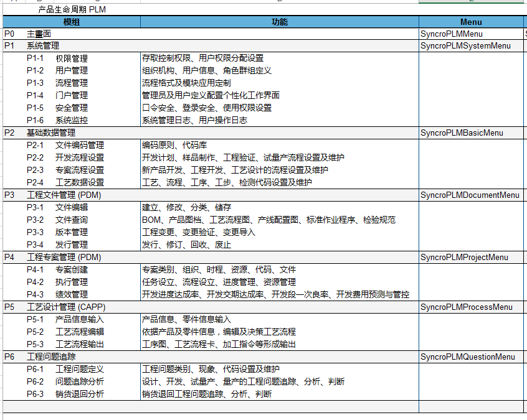Click the 模组 column header cell
Screen dimensions: 527x420
pos(72,22)
